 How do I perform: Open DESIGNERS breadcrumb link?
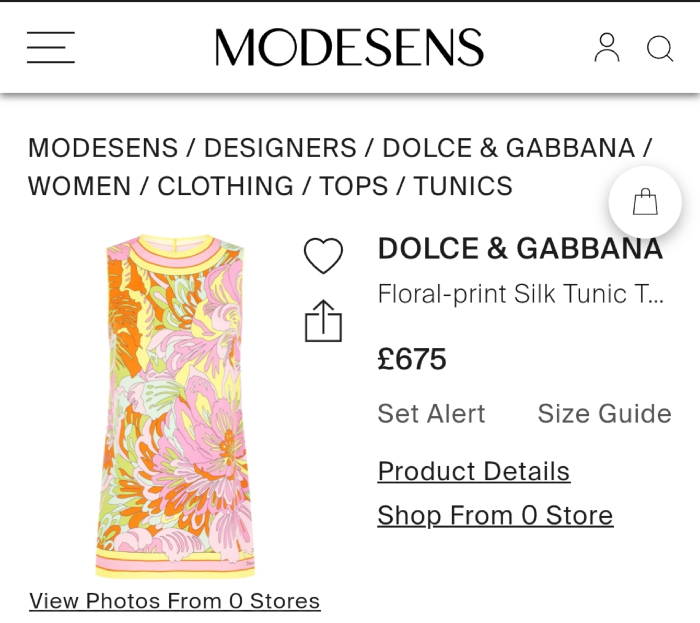pos(280,148)
